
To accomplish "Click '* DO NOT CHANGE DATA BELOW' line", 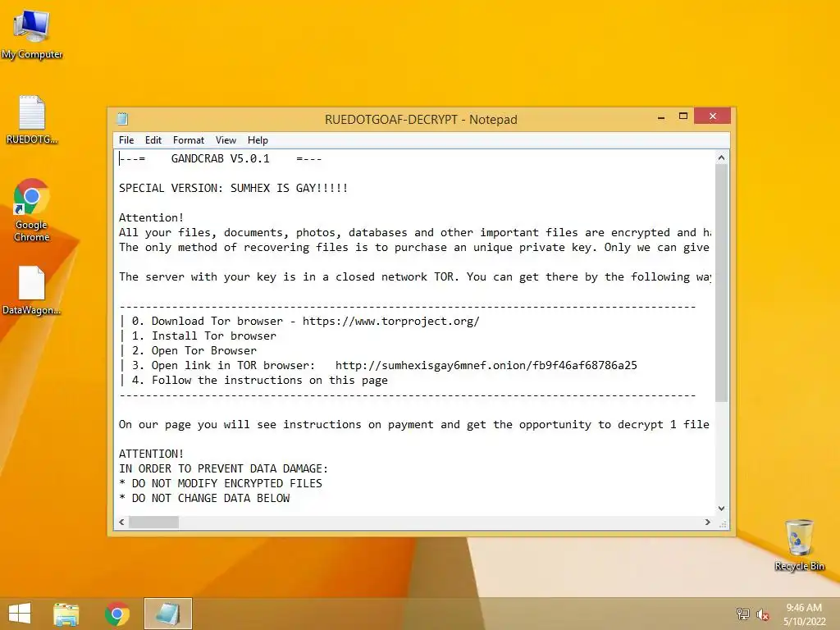I will pos(204,498).
